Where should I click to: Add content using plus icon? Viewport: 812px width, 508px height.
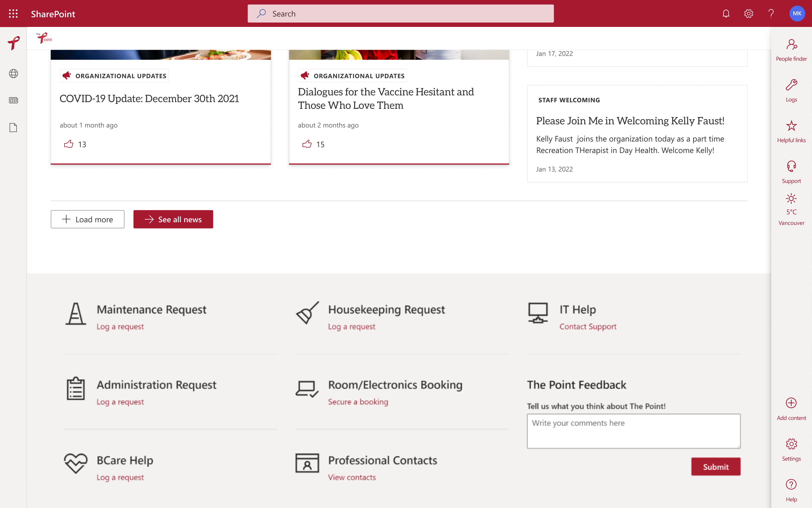click(x=791, y=403)
